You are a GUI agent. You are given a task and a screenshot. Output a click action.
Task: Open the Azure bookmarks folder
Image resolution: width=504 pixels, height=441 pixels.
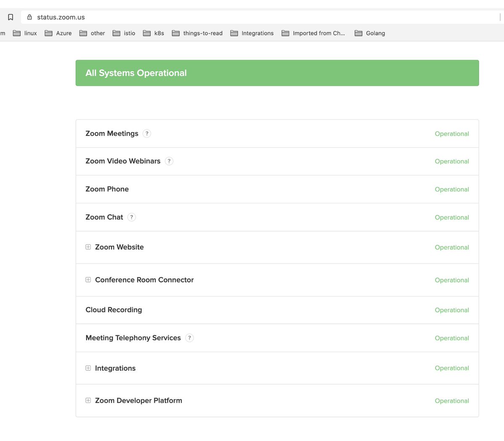tap(58, 33)
